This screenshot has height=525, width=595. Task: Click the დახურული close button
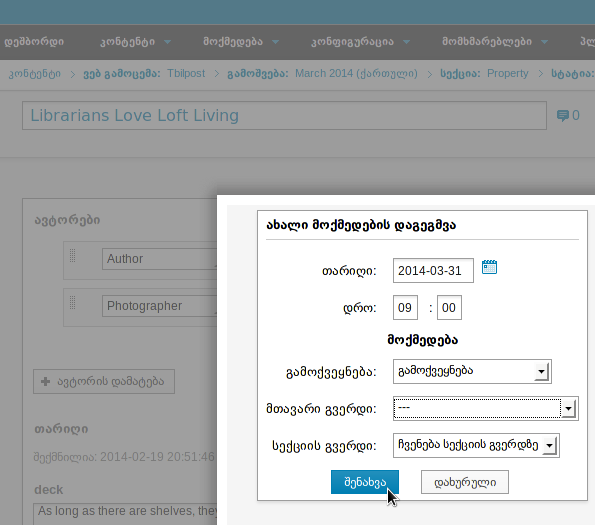(465, 482)
